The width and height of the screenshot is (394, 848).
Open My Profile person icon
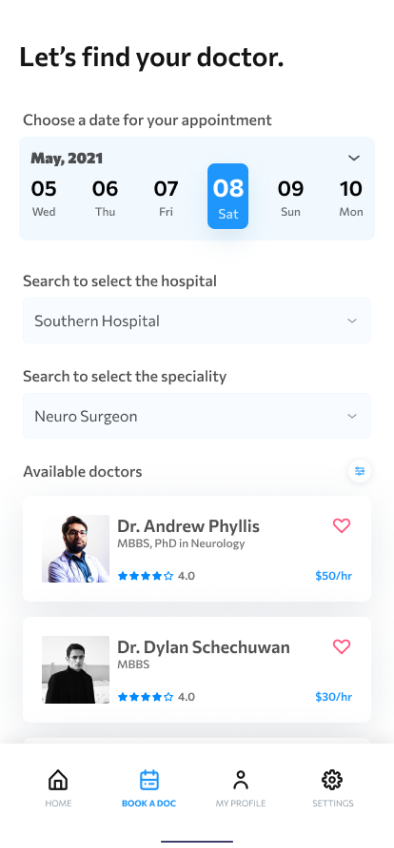(x=241, y=780)
